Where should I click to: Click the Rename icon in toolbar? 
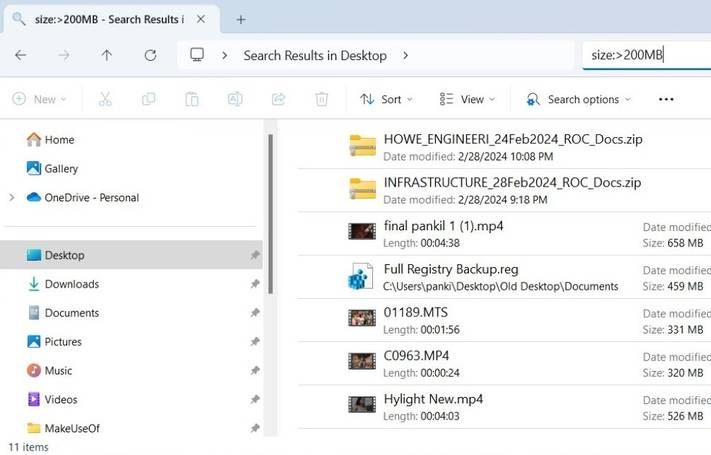pos(235,99)
